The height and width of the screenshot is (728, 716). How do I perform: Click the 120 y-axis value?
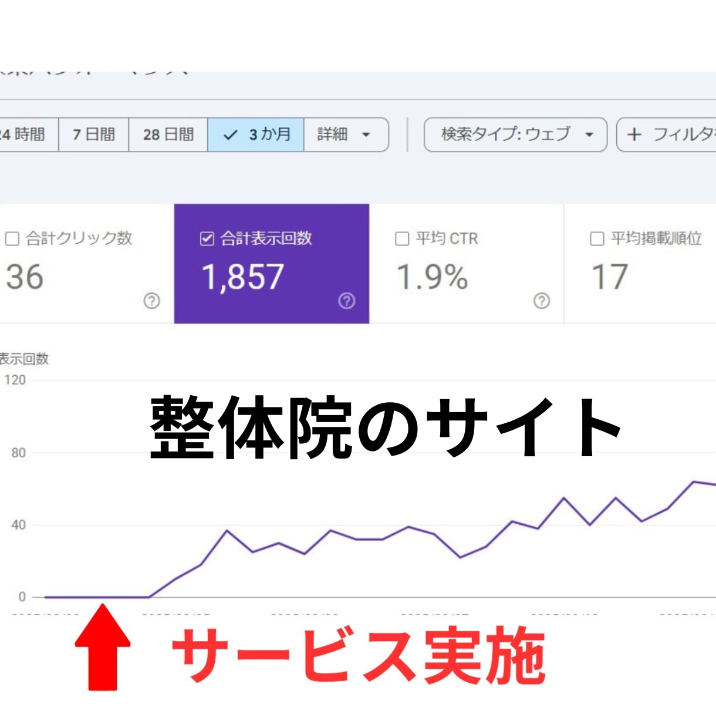pos(15,380)
